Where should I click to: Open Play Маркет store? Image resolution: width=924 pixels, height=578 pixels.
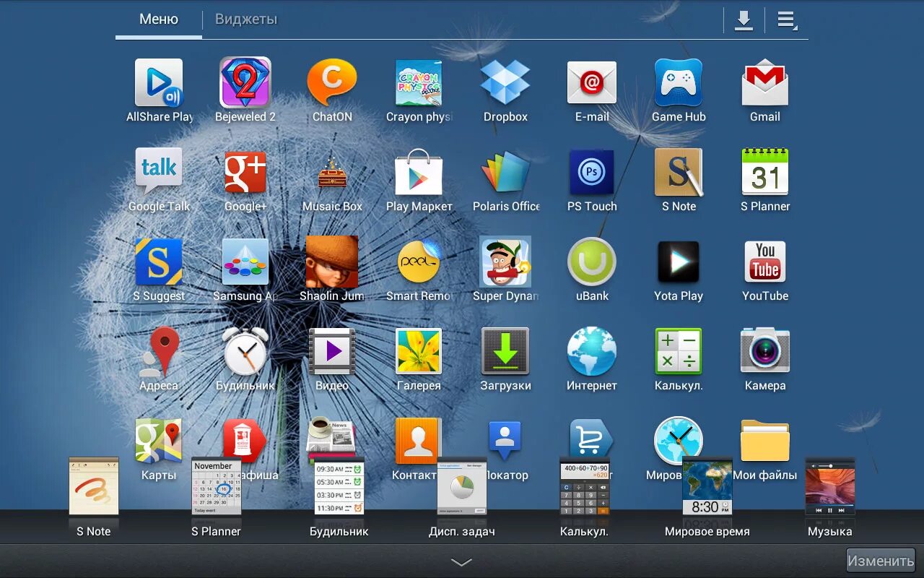tap(419, 172)
